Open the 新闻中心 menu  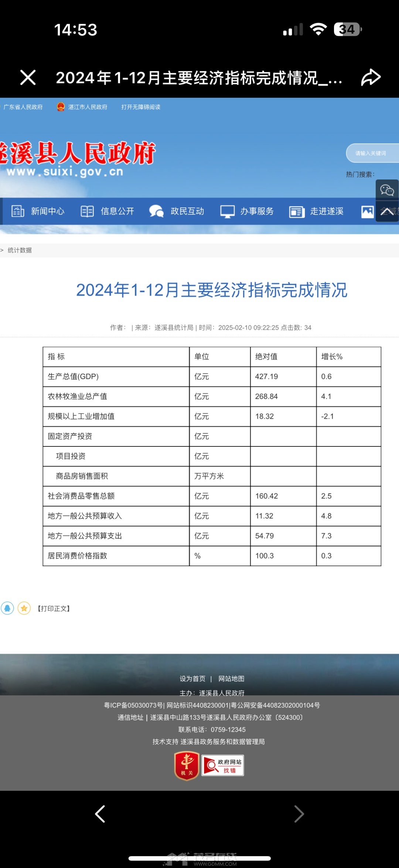[38, 211]
